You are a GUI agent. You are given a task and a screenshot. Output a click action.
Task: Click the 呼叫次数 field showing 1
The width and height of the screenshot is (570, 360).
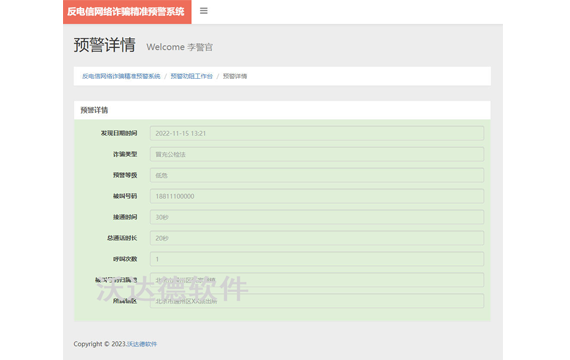point(317,259)
